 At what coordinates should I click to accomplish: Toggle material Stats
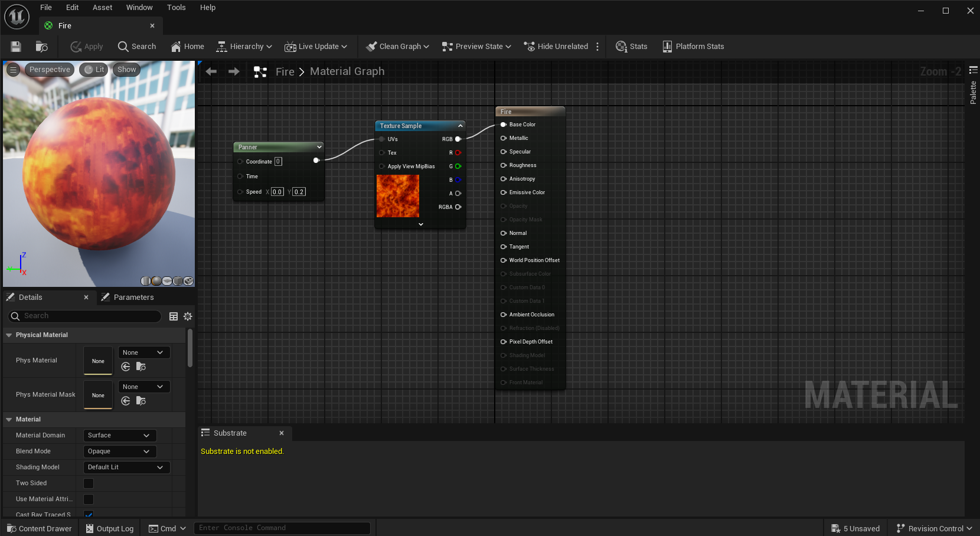(x=632, y=47)
